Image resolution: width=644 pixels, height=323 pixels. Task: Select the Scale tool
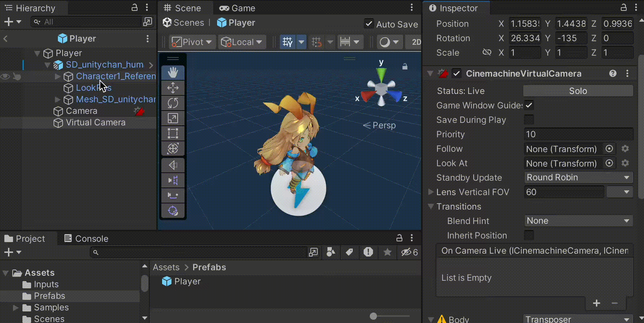click(x=173, y=118)
